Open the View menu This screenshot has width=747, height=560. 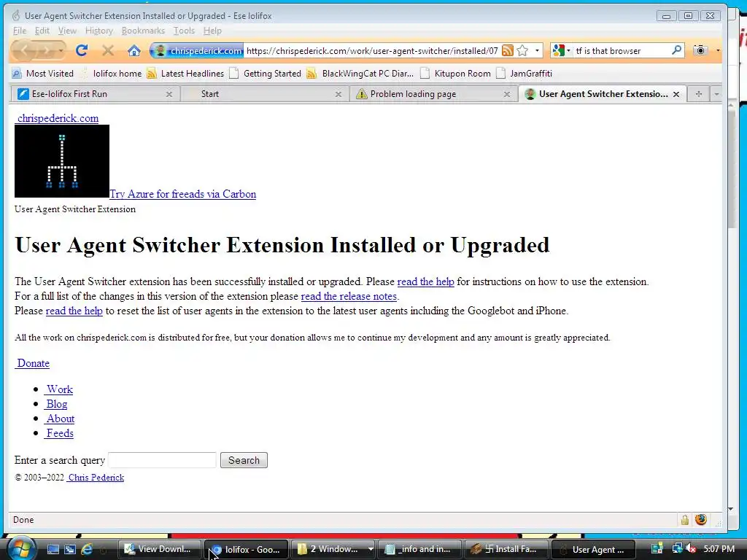pos(67,31)
